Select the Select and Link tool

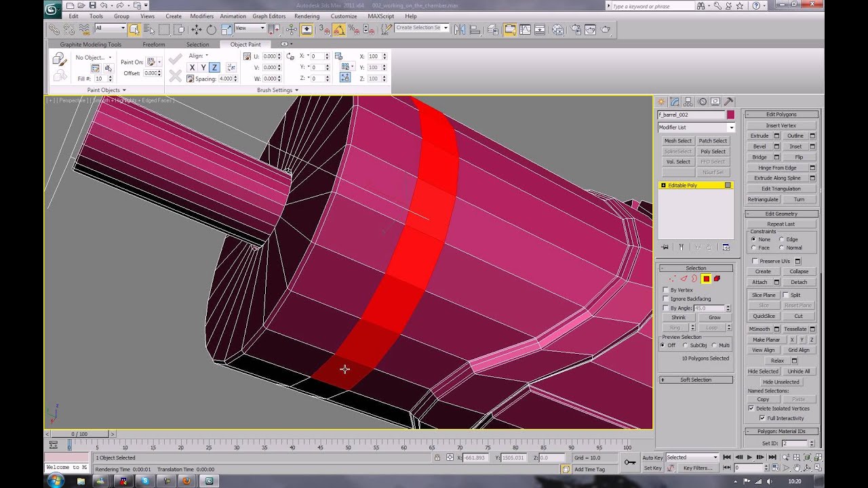[54, 29]
